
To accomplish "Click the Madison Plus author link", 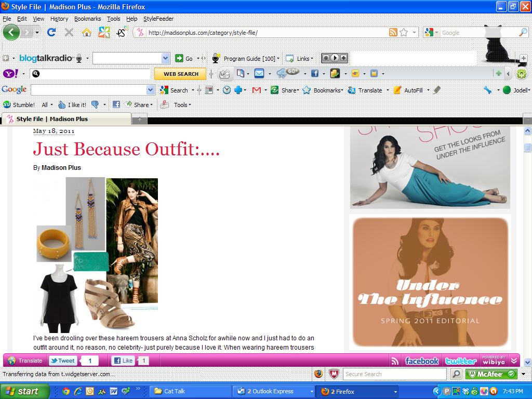I will pyautogui.click(x=61, y=168).
